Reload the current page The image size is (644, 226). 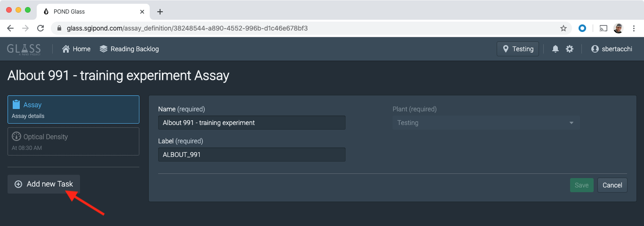point(41,28)
